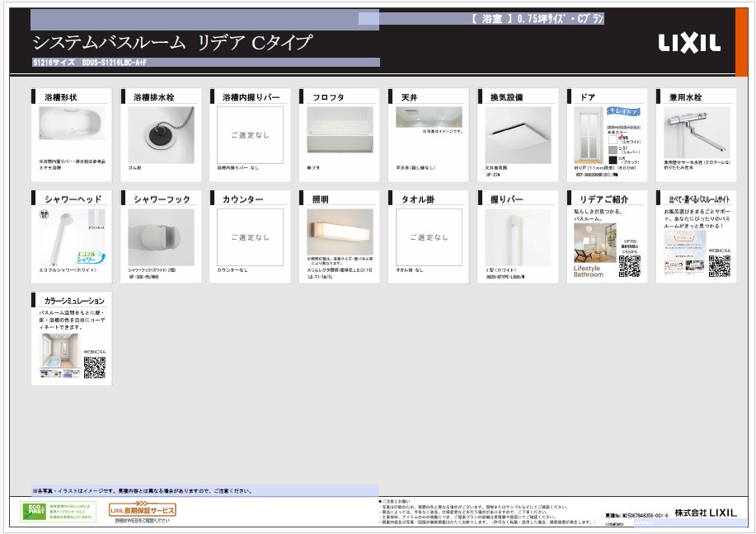The image size is (756, 534).
Task: Click the Lifestyle Bathroom caption text
Action: (589, 271)
